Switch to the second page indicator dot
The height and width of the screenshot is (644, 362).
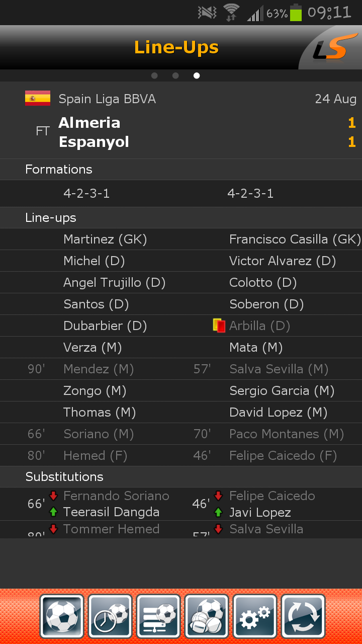coord(175,75)
